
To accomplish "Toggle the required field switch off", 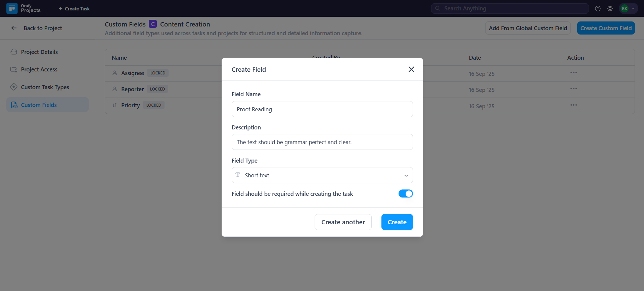I will [x=406, y=194].
